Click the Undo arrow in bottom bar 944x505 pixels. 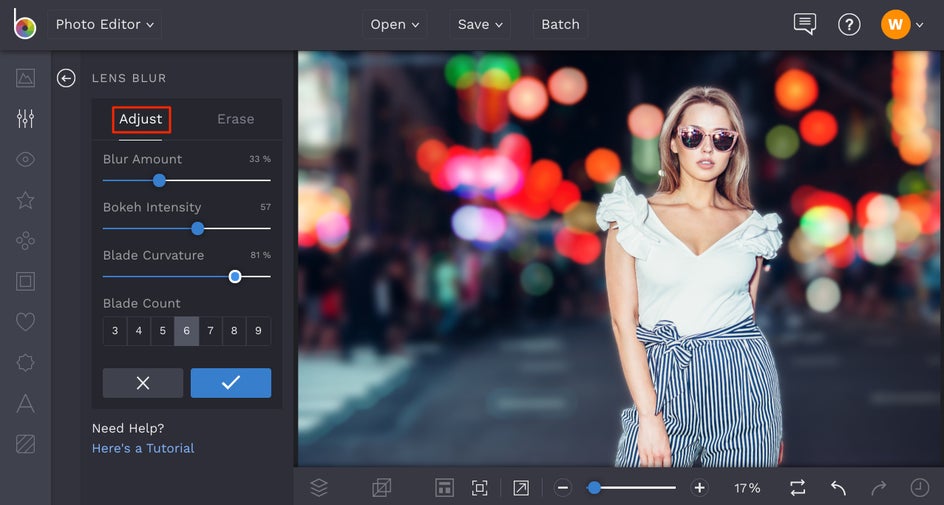tap(838, 488)
